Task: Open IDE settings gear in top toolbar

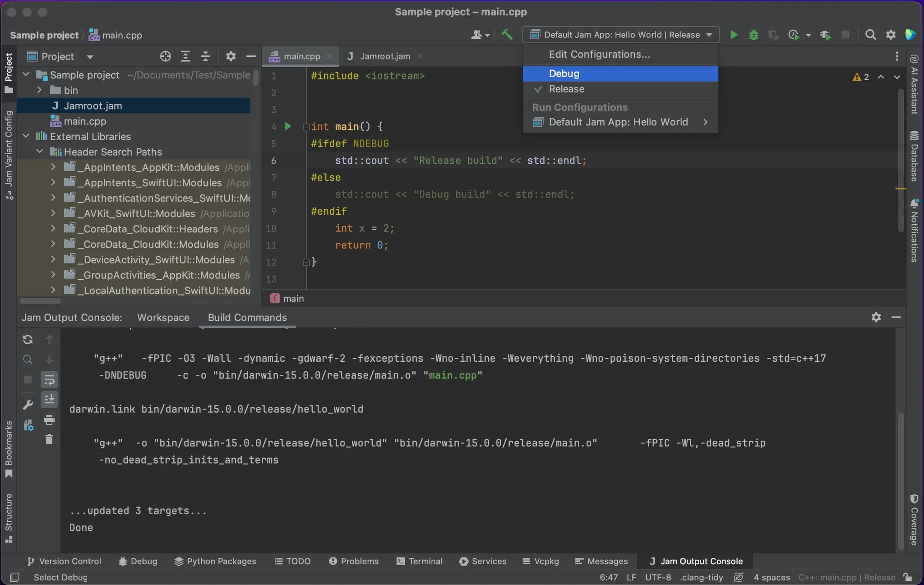Action: pos(891,35)
